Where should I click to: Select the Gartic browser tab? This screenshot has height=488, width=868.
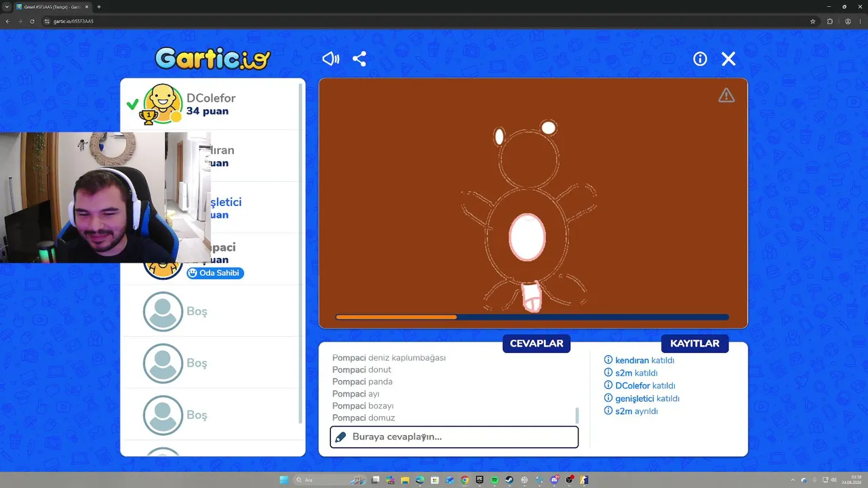(x=53, y=7)
